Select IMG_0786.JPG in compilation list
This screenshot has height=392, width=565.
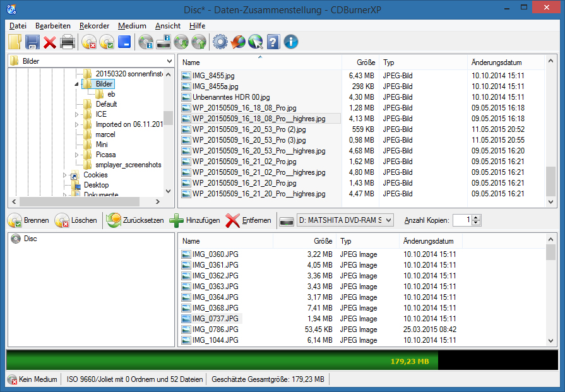215,330
